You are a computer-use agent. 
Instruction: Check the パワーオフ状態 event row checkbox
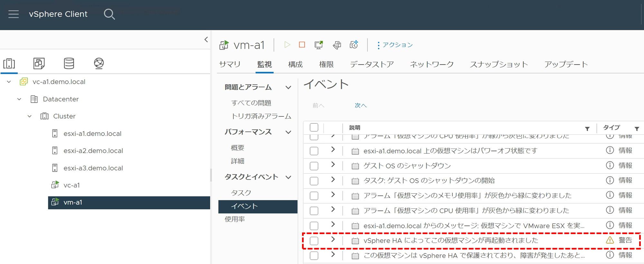[314, 151]
